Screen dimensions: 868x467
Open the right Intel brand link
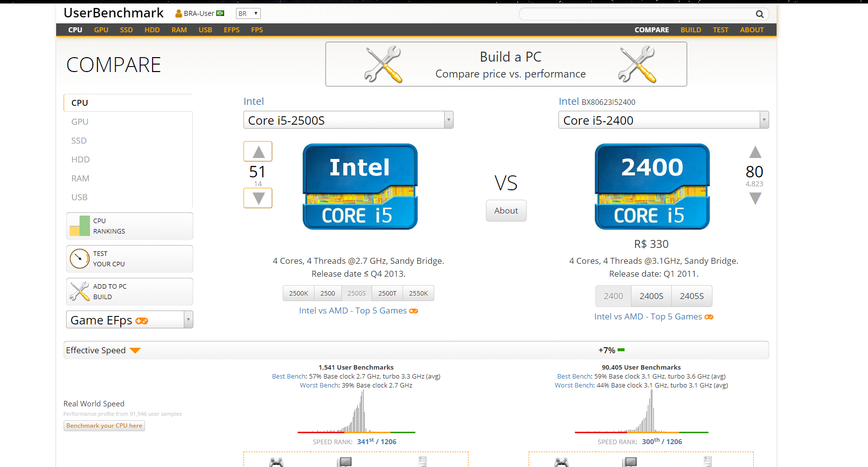569,101
